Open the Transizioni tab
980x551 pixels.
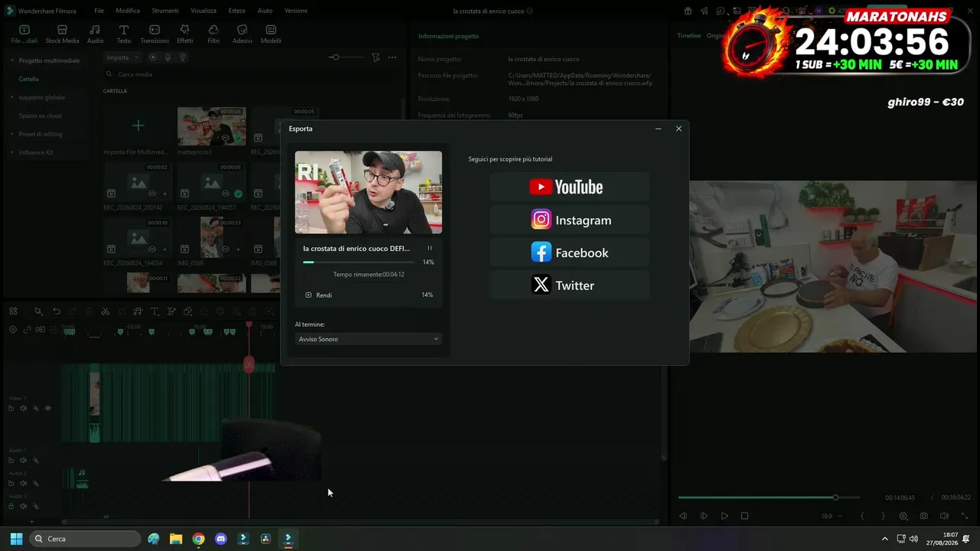[154, 34]
